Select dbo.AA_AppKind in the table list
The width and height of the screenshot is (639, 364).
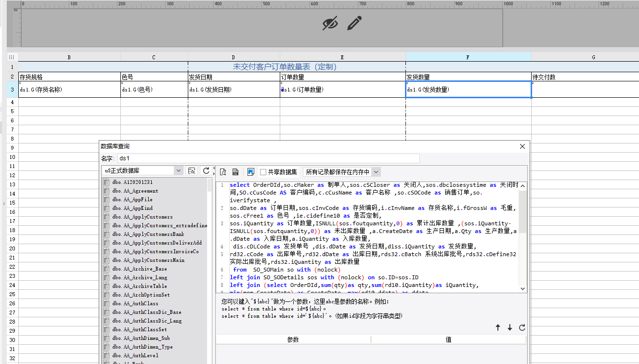tap(132, 208)
